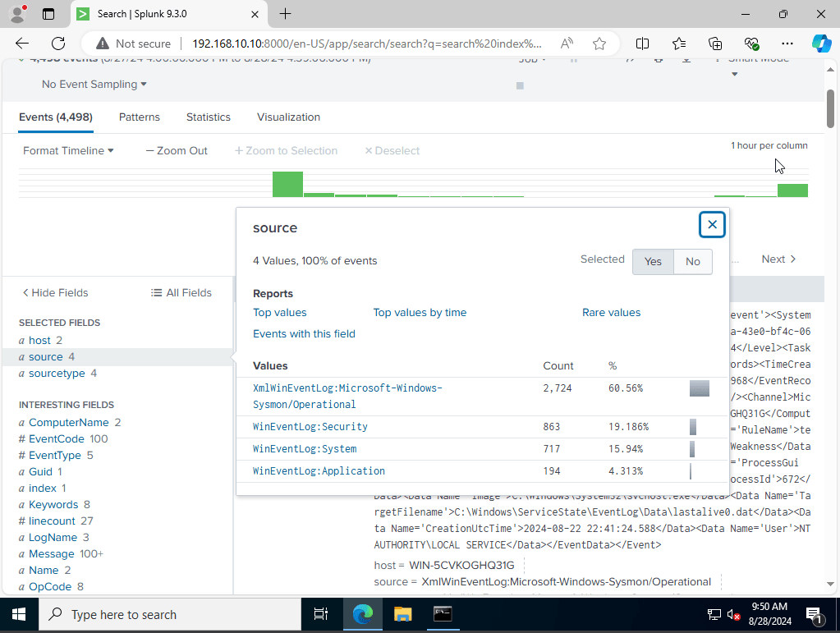Set Selected to No
The height and width of the screenshot is (633, 840).
click(x=693, y=261)
